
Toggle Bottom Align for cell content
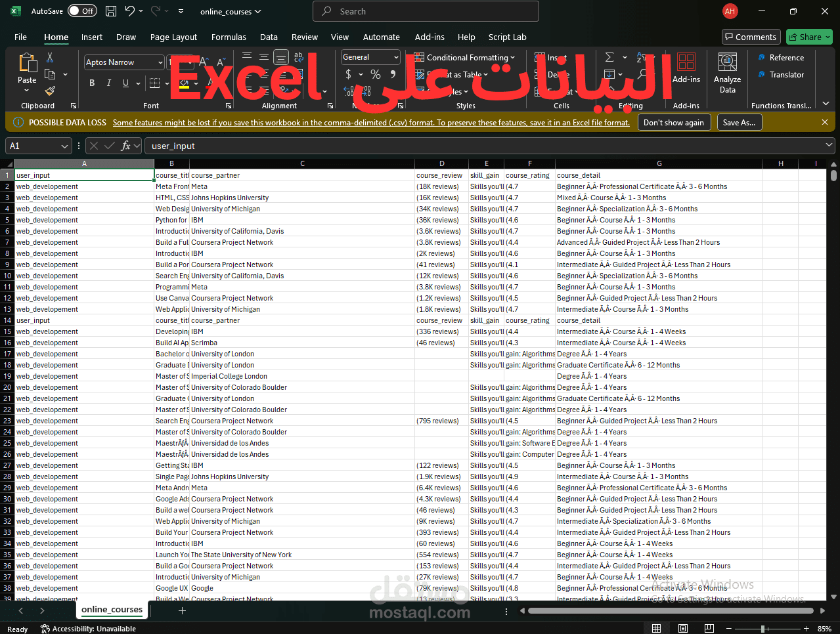[281, 57]
